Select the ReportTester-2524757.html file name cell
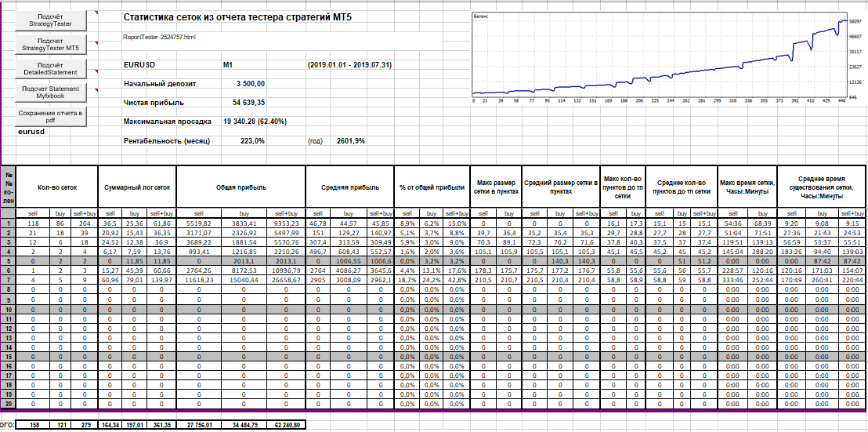The height and width of the screenshot is (432, 868). pos(160,37)
